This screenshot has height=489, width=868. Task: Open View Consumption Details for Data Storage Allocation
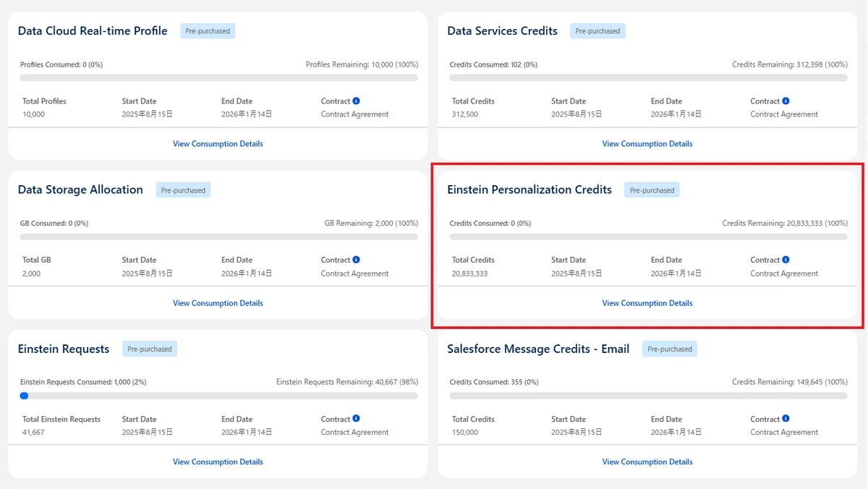point(218,303)
